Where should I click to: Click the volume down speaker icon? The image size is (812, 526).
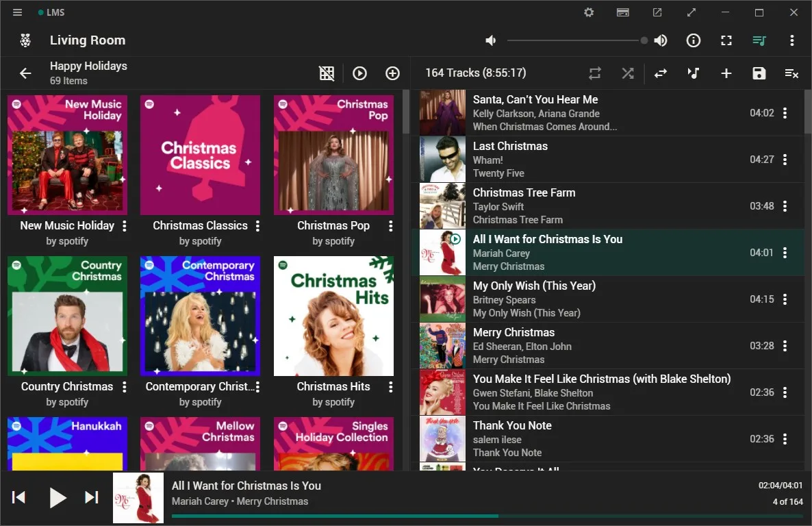(490, 40)
